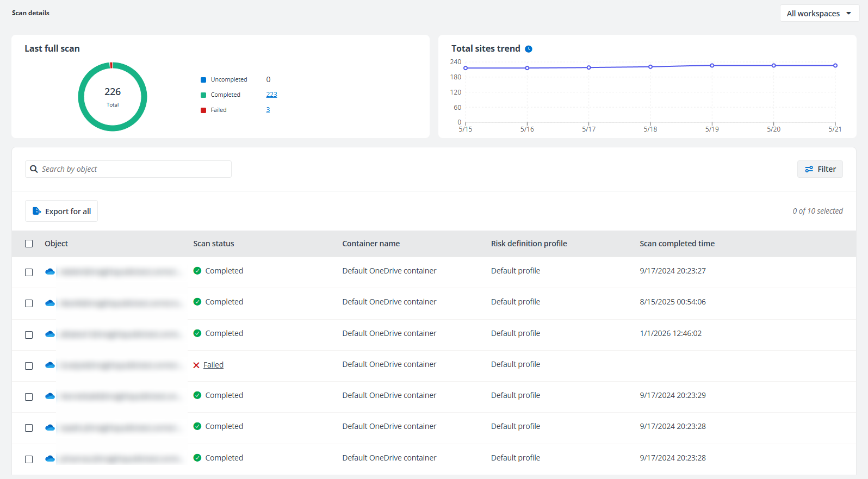
Task: Click scan time 8/15/2025 00:54:06
Action: 673,302
